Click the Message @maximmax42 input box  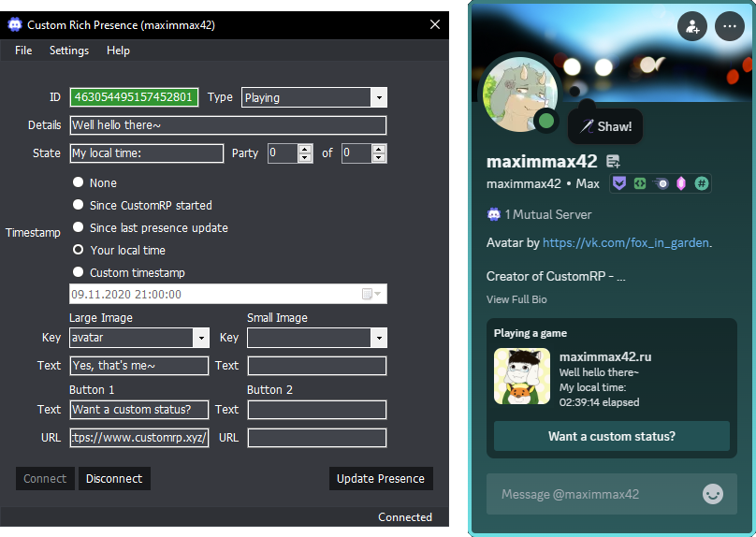(612, 494)
